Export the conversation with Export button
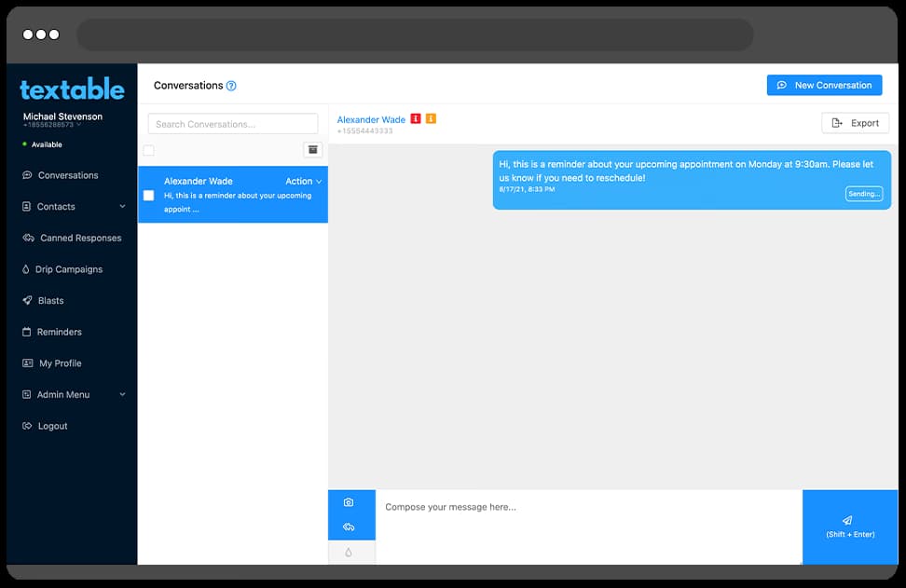Screen dimensions: 906x588 coord(855,123)
